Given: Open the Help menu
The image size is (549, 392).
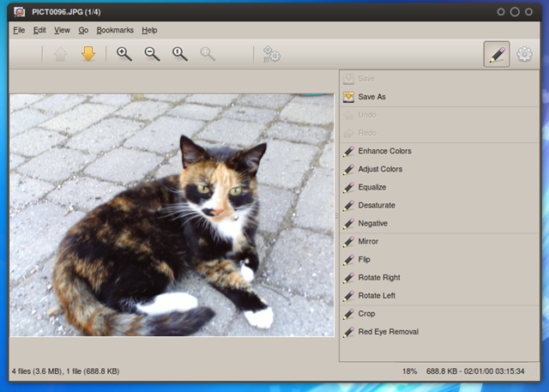Looking at the screenshot, I should pos(149,30).
